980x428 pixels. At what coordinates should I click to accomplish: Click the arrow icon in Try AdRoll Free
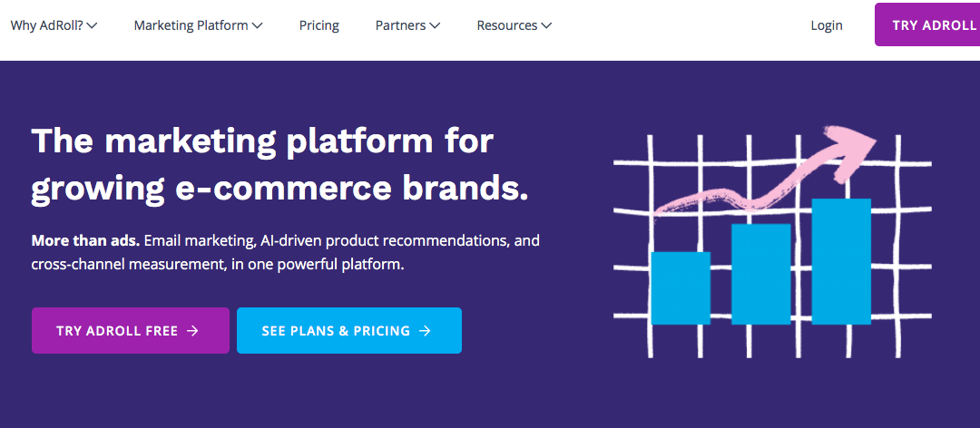click(x=192, y=331)
